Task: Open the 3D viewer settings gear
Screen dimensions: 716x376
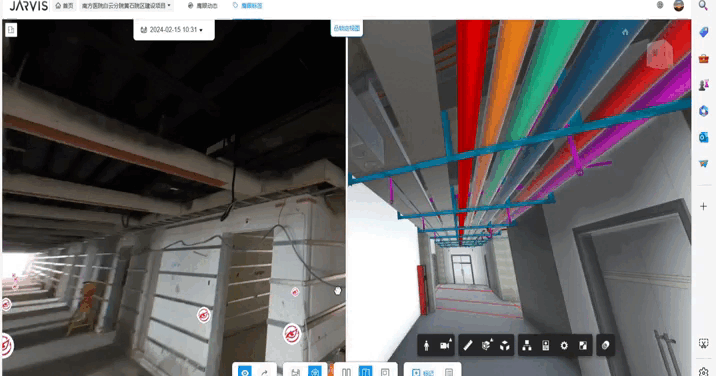Action: point(564,345)
